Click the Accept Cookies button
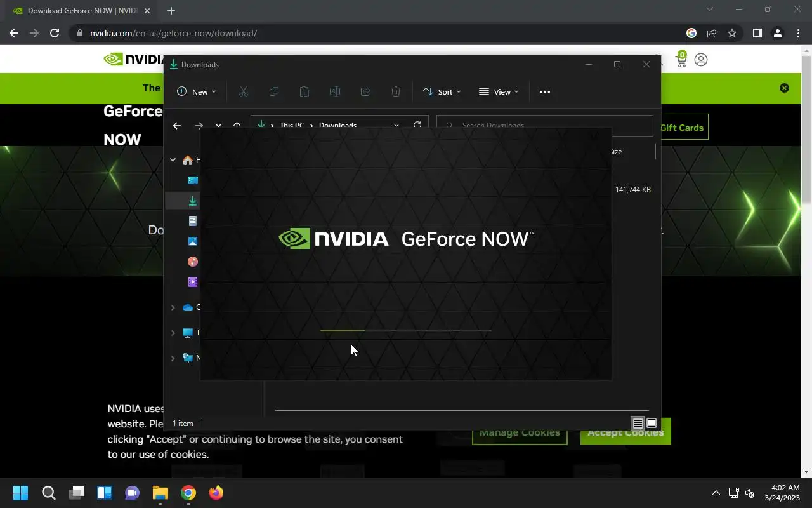812x508 pixels. [x=625, y=432]
